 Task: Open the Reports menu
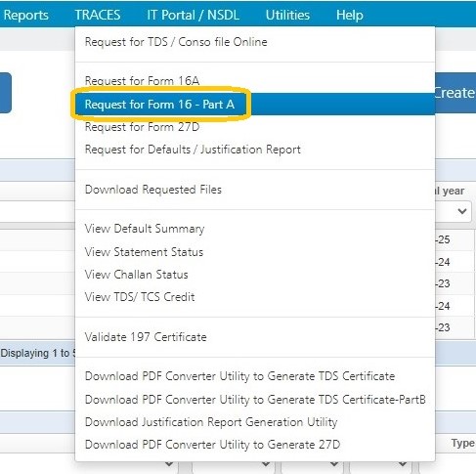coord(25,15)
